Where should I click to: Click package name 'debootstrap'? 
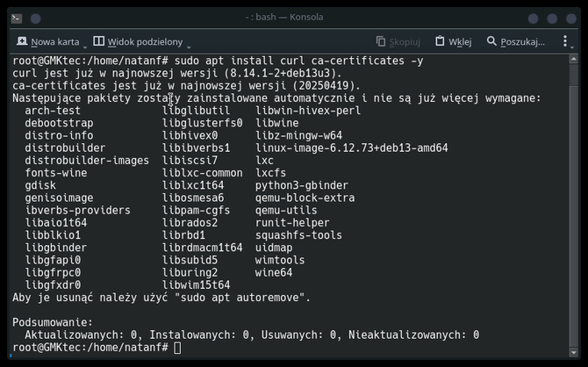[59, 123]
